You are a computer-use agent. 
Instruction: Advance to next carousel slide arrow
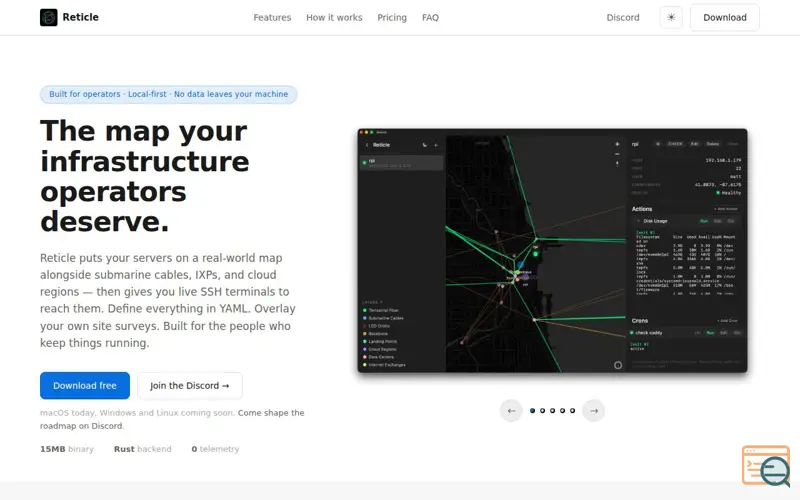click(x=594, y=411)
